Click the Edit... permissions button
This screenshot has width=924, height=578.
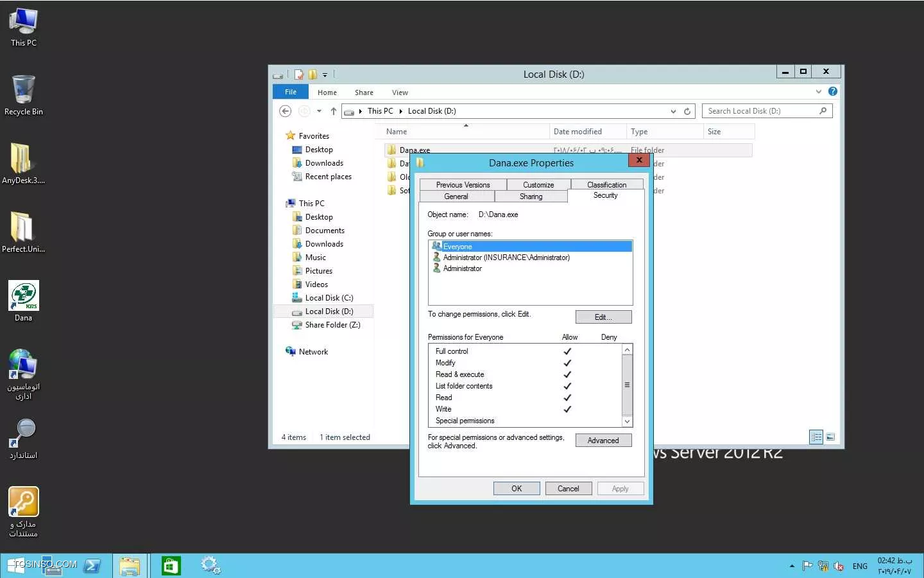point(603,317)
